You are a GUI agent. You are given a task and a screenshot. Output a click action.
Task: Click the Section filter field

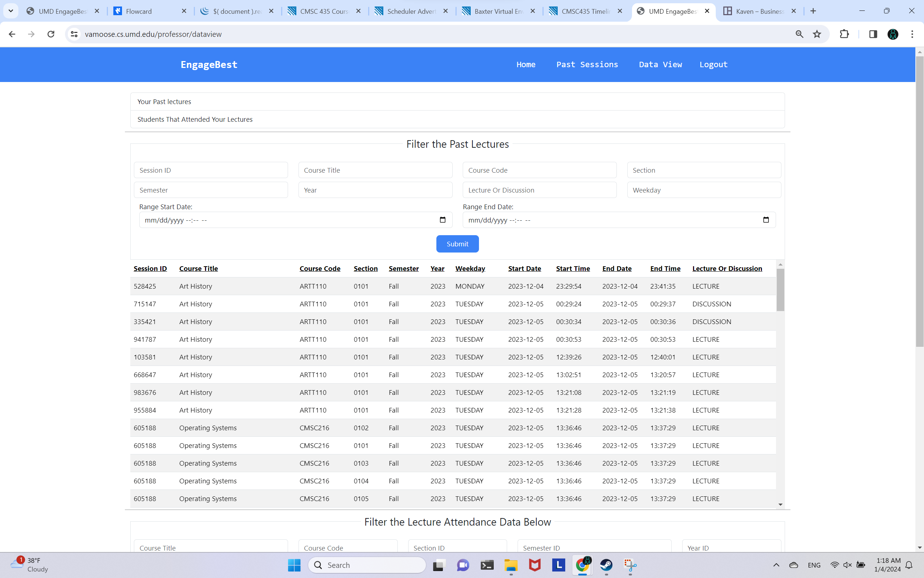pyautogui.click(x=704, y=170)
